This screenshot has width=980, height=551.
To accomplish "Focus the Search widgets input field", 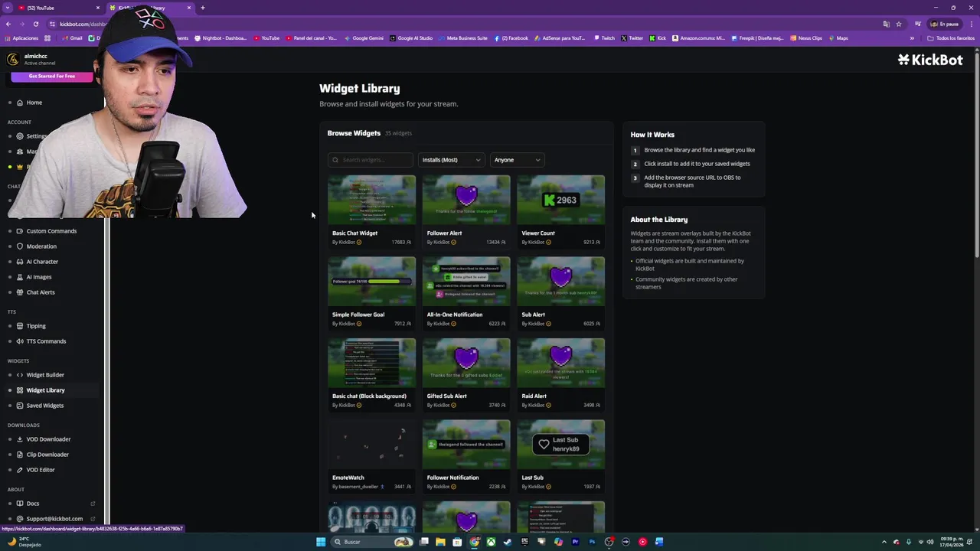I will click(371, 160).
